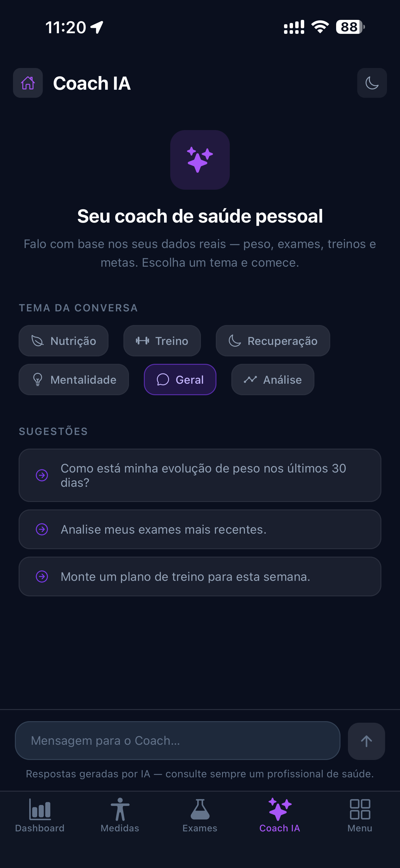The width and height of the screenshot is (400, 868).
Task: Select the Treino theme chip
Action: (162, 341)
